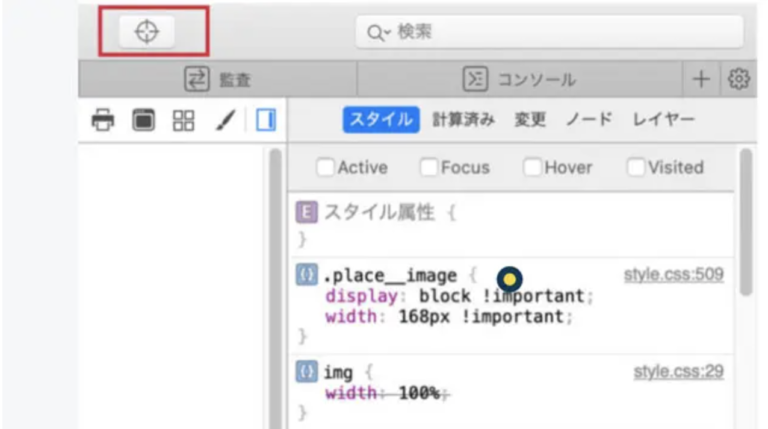Enable the Active pseudo-class checkbox
This screenshot has height=429, width=768.
[325, 168]
